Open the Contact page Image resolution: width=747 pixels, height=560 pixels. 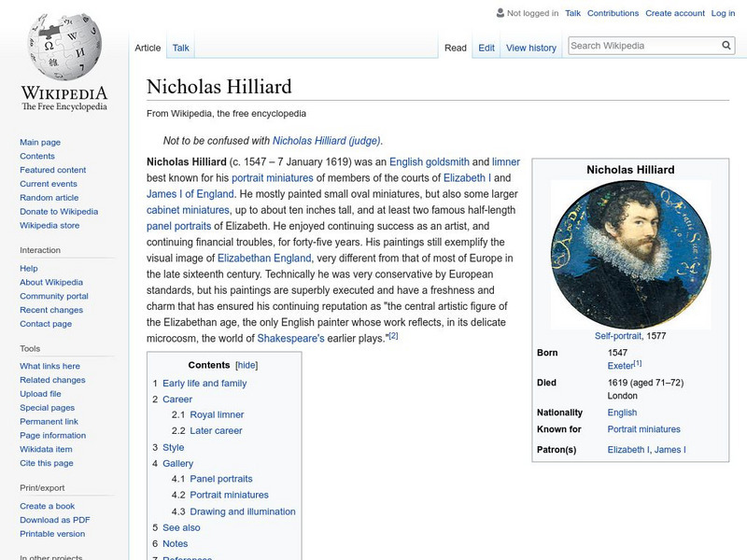46,323
